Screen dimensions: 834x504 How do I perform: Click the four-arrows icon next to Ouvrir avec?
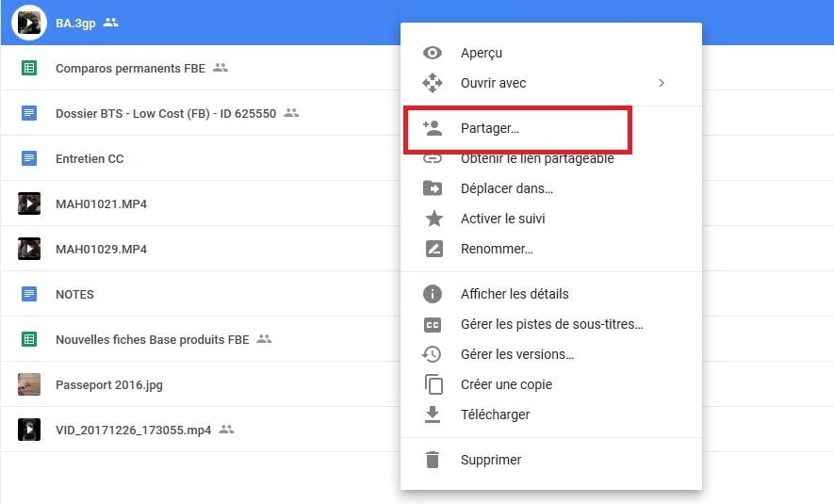point(433,83)
